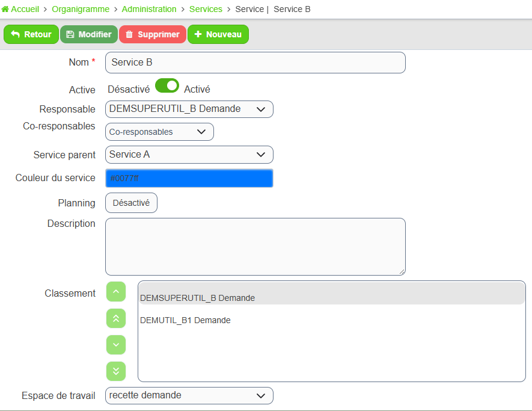Open the Responsable dropdown
Screen dimensions: 532x411
[x=189, y=109]
